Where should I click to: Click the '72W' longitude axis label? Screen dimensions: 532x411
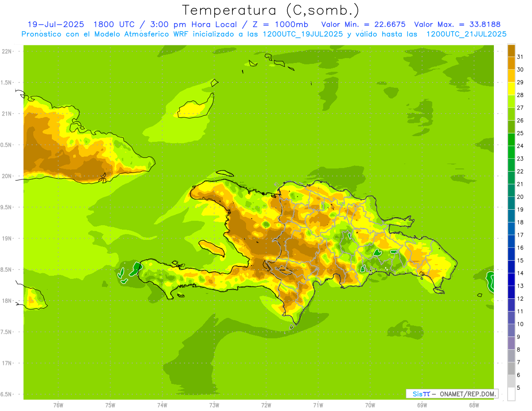tap(266, 405)
